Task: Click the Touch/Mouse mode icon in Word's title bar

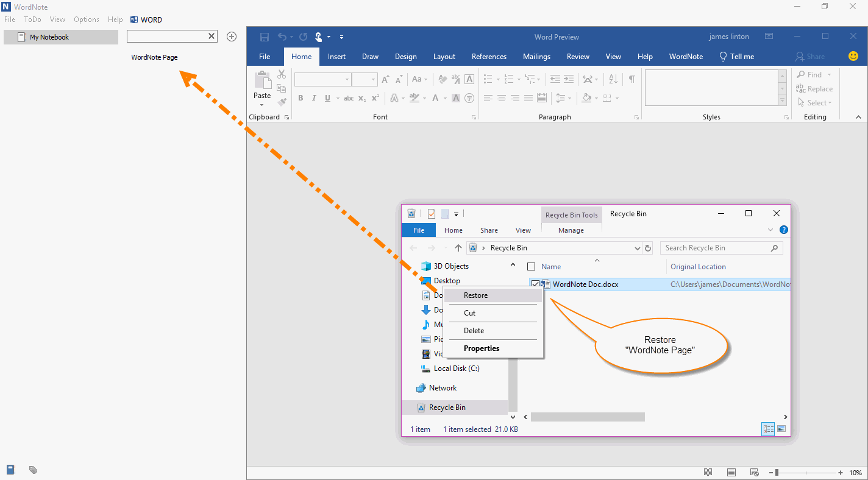Action: coord(319,37)
